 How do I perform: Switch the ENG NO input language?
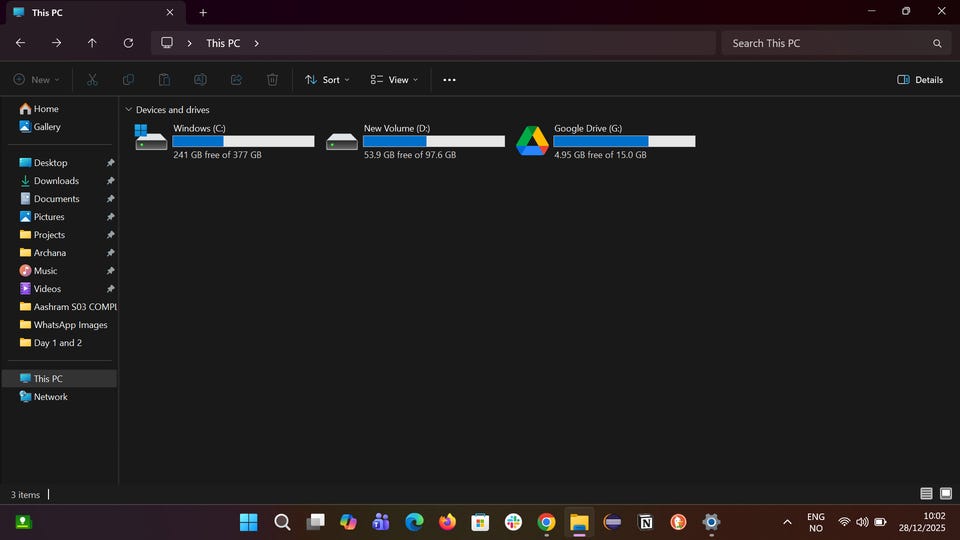[x=816, y=522]
